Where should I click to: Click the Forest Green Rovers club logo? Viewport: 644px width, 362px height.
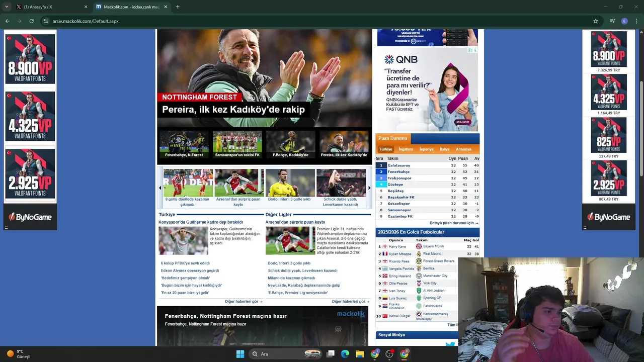(x=419, y=261)
